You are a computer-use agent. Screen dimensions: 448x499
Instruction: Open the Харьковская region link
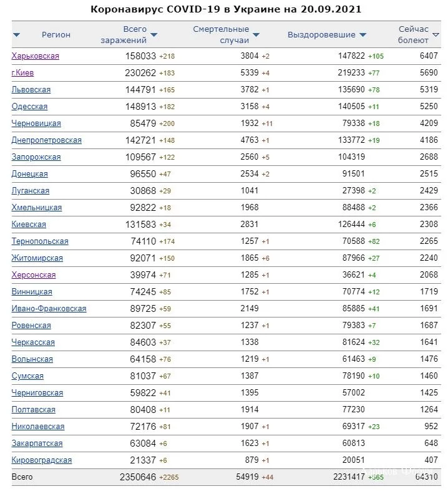tap(36, 56)
